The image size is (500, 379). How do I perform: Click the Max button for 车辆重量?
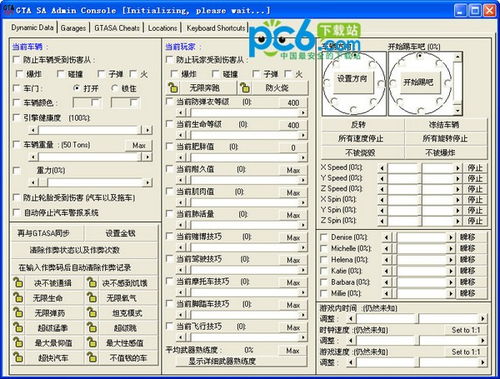tap(139, 145)
